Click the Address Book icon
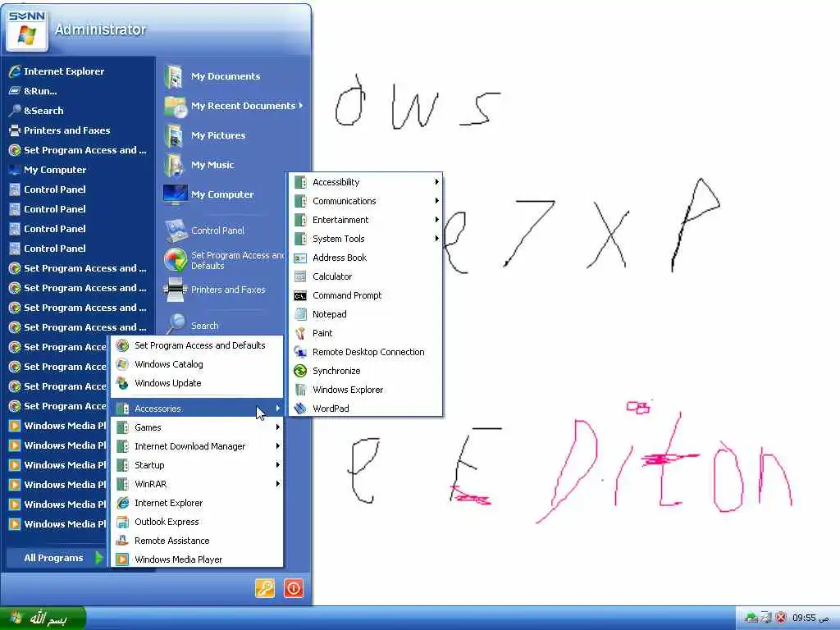The image size is (840, 630). [300, 258]
